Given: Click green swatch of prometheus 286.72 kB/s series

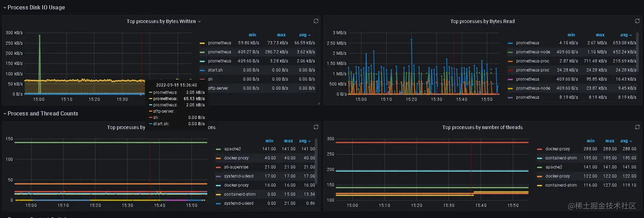Looking at the screenshot, I should 202,52.
